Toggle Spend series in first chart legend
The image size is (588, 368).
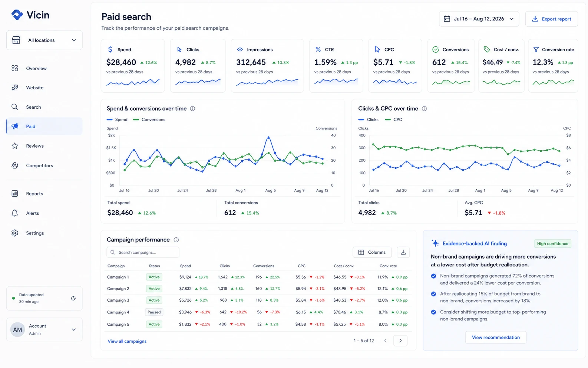pos(117,119)
